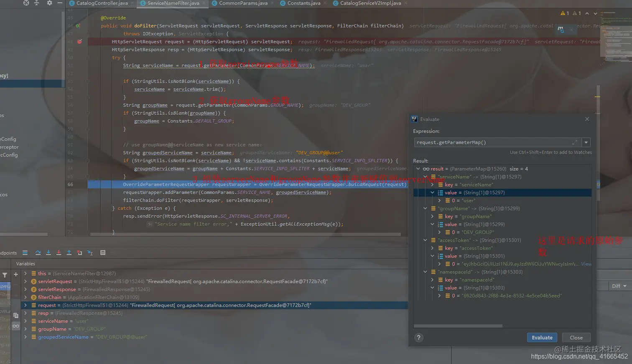The height and width of the screenshot is (364, 632).
Task: Close the Evaluate dialog with X
Action: [x=587, y=119]
